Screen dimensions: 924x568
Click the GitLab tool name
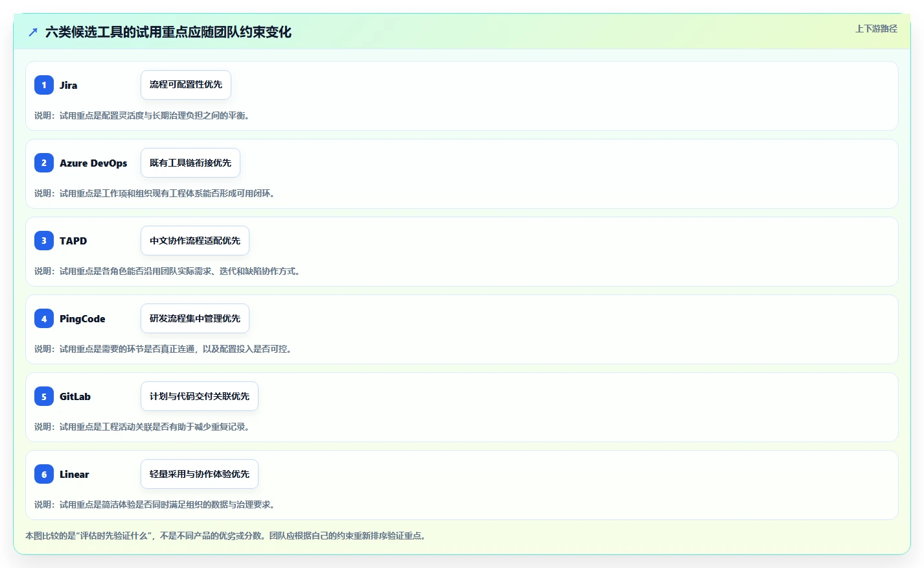tap(75, 396)
